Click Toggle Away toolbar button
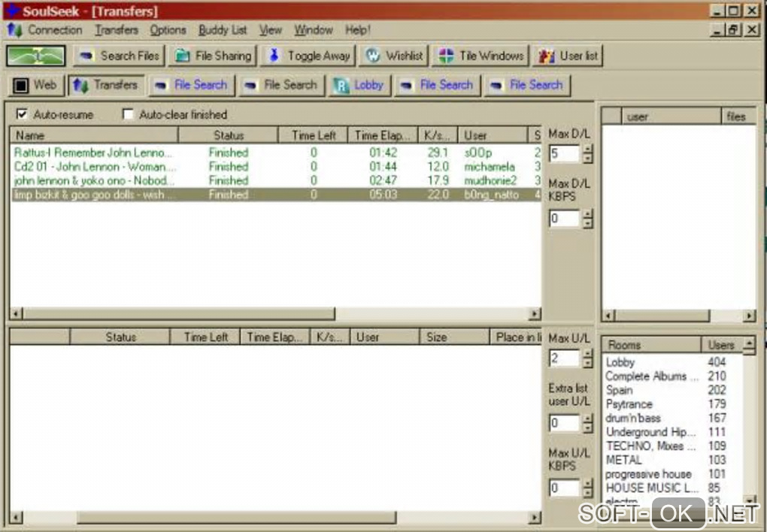Screen dimensions: 767x532 [x=308, y=56]
